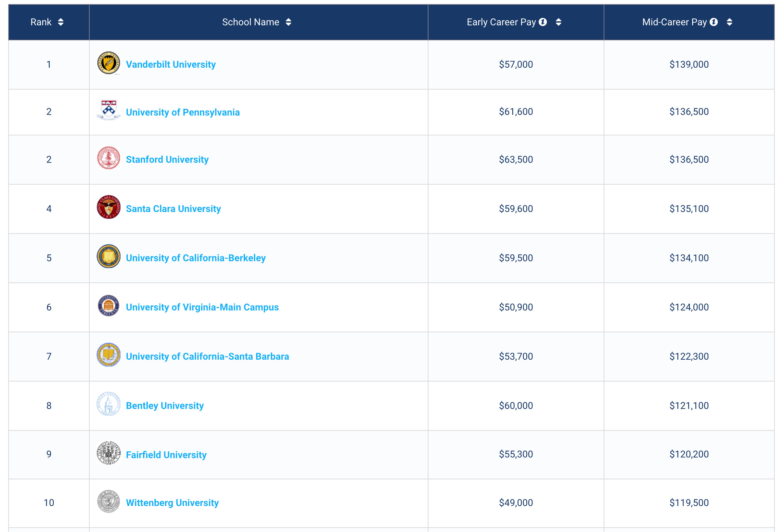Open Vanderbilt University link
Viewport: 783px width, 532px height.
171,64
